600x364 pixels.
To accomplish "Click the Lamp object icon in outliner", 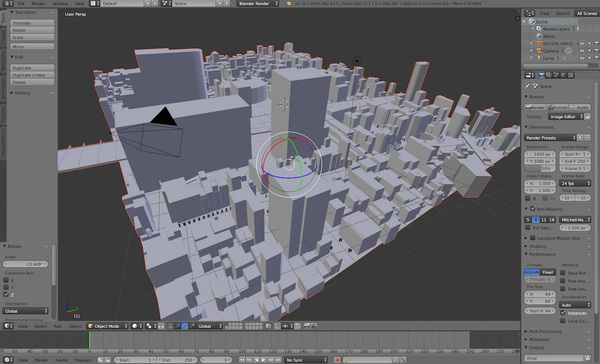I will 539,58.
